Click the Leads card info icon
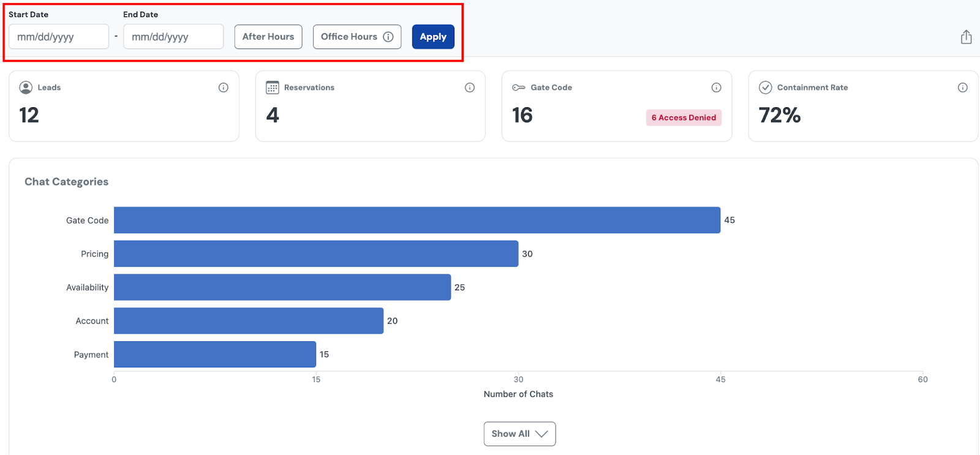This screenshot has width=980, height=455. [224, 88]
